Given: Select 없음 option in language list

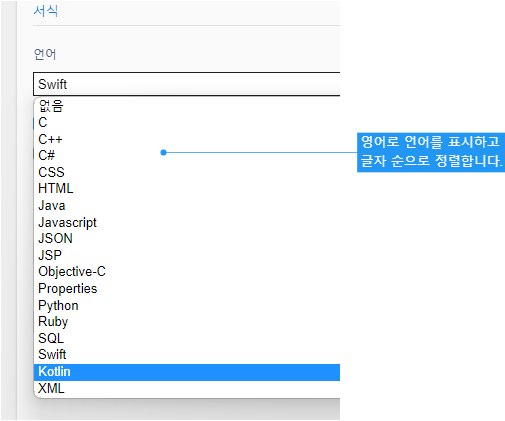Looking at the screenshot, I should click(x=187, y=106).
